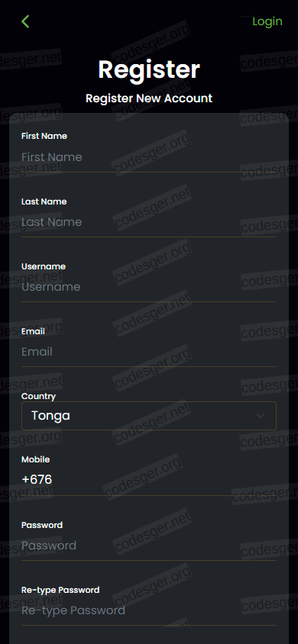Click the Register heading
This screenshot has width=298, height=644.
[149, 69]
